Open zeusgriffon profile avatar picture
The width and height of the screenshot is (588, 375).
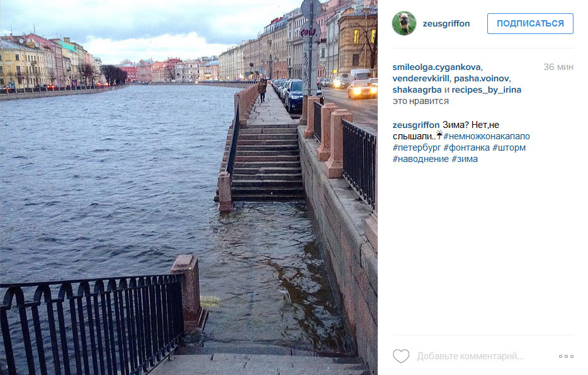point(404,23)
